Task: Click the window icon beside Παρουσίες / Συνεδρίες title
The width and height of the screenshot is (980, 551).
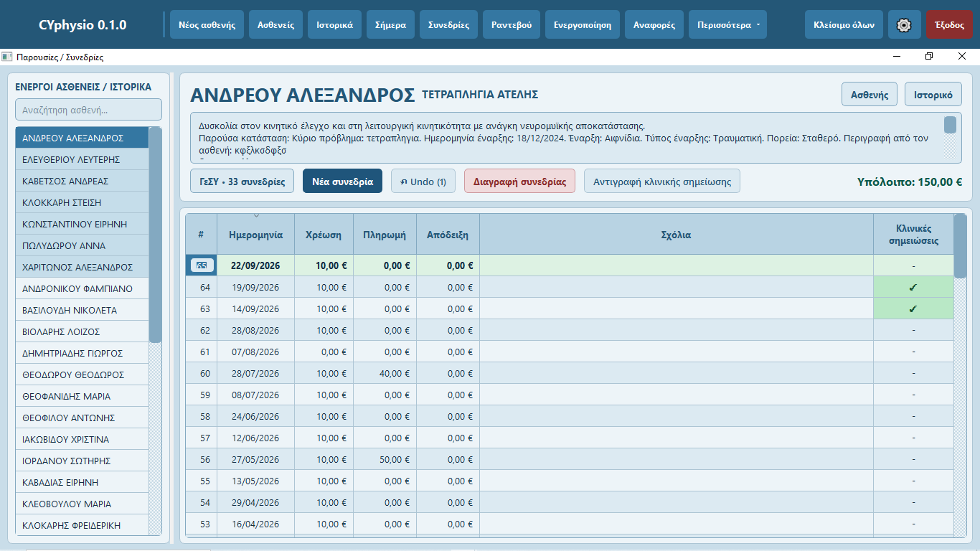Action: click(x=7, y=57)
